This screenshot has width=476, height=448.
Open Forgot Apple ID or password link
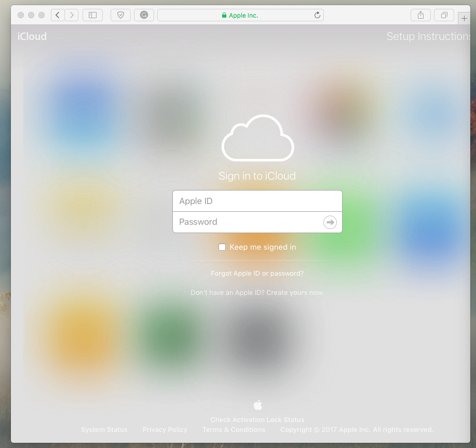[x=257, y=274]
